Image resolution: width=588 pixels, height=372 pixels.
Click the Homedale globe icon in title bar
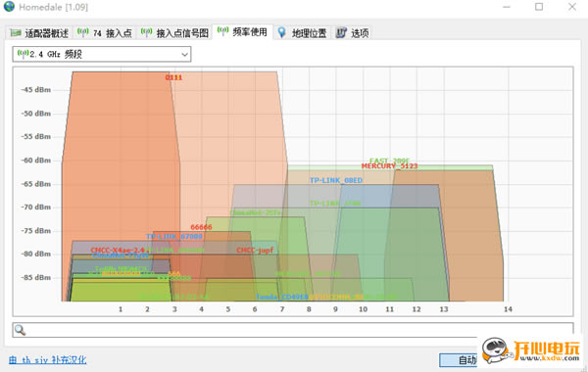pos(9,7)
